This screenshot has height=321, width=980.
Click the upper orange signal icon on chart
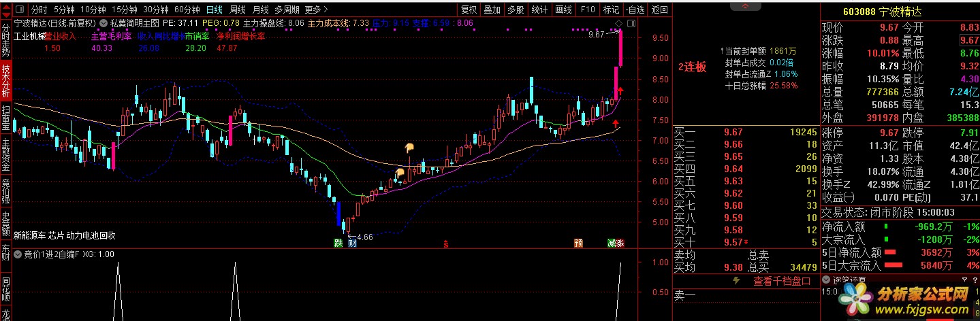point(409,147)
